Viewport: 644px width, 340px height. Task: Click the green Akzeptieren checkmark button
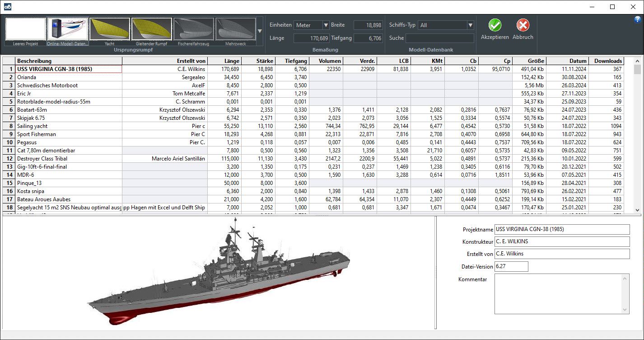(x=495, y=29)
